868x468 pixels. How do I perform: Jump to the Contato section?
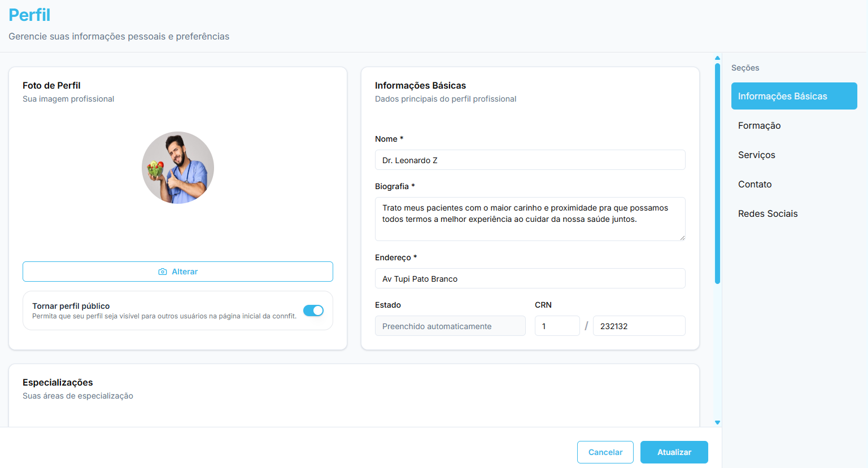tap(754, 184)
